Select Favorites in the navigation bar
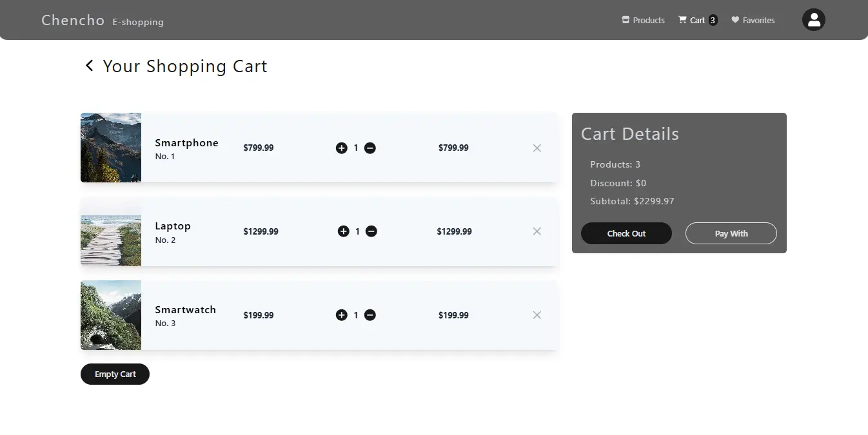The width and height of the screenshot is (868, 435). click(758, 20)
